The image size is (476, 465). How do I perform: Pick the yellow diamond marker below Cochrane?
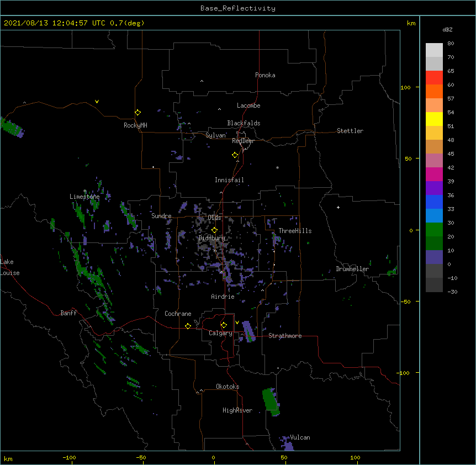tap(188, 326)
